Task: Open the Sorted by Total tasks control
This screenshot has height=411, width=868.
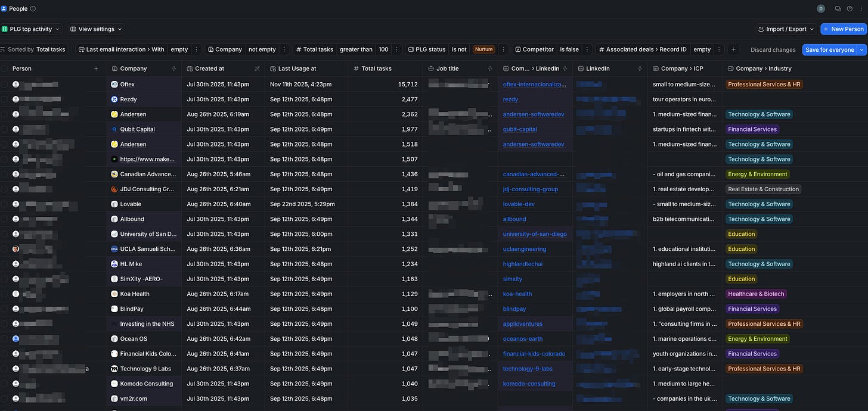Action: (34, 49)
